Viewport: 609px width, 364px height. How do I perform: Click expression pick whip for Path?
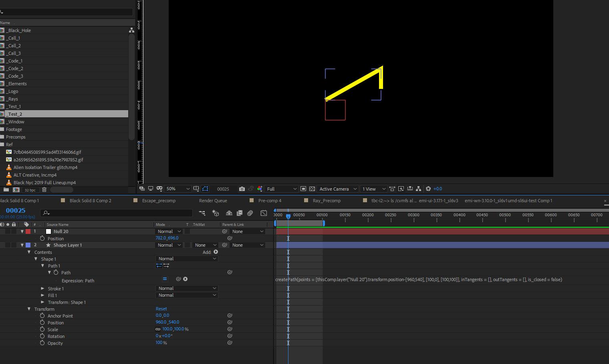tap(178, 279)
